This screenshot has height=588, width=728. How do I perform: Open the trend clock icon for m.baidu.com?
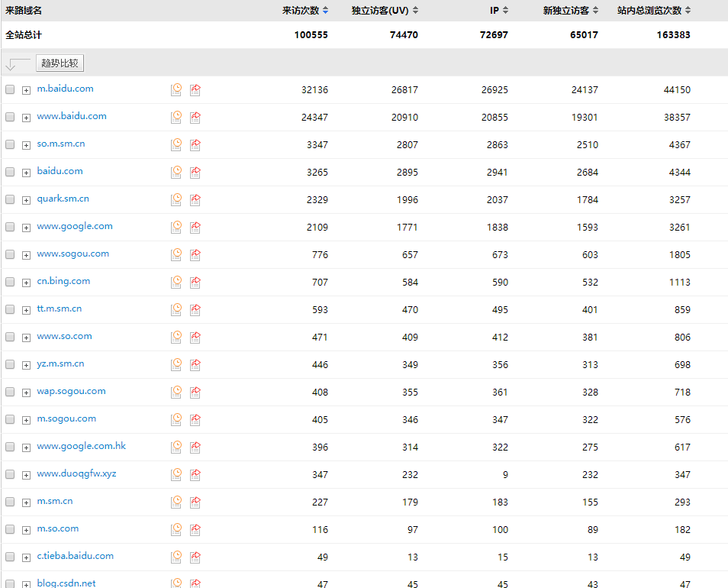tap(176, 89)
